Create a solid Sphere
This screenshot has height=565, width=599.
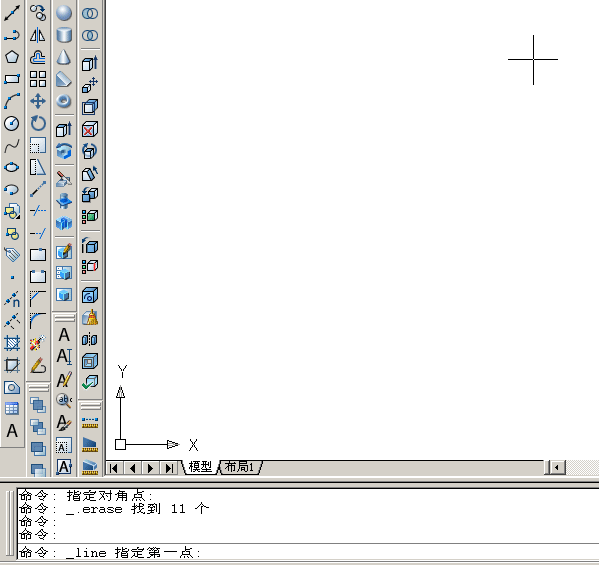click(64, 13)
